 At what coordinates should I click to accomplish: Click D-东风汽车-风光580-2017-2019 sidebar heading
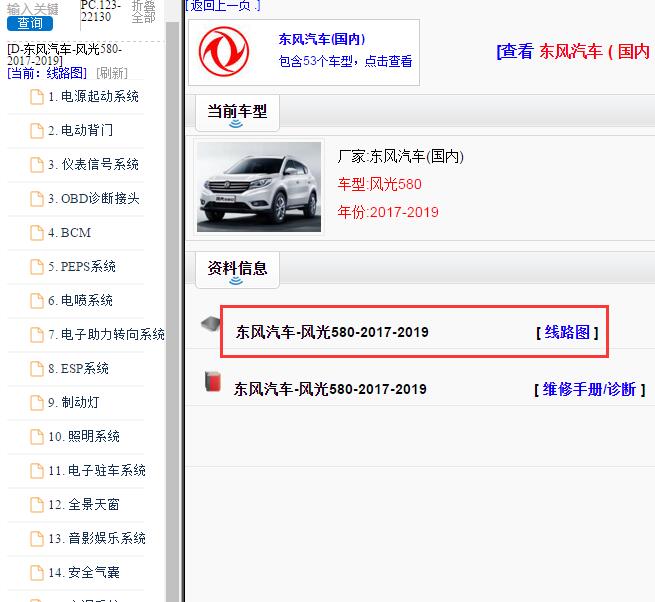(x=65, y=55)
